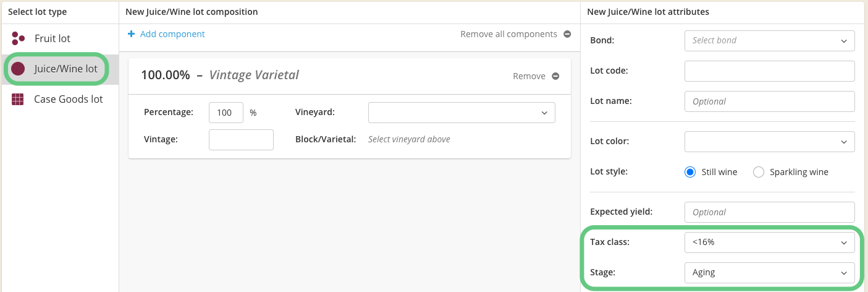Open the Bond dropdown
Screen dimensions: 868x292
(769, 40)
